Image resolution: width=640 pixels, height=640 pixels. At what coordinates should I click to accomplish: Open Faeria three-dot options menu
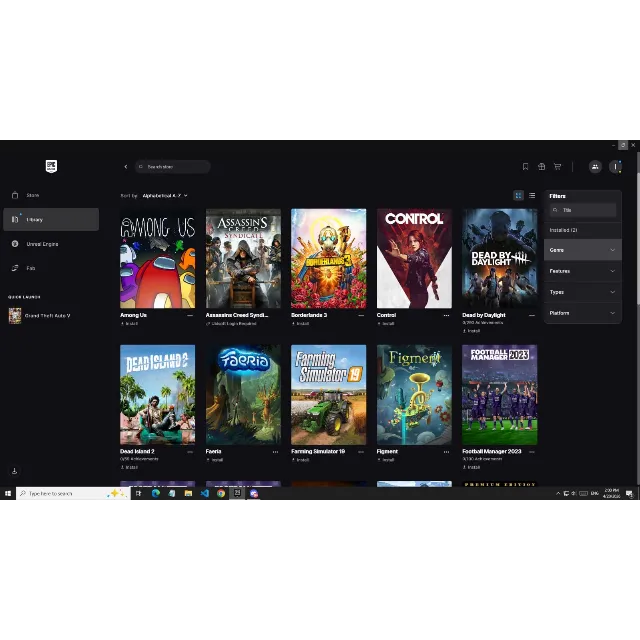[275, 452]
